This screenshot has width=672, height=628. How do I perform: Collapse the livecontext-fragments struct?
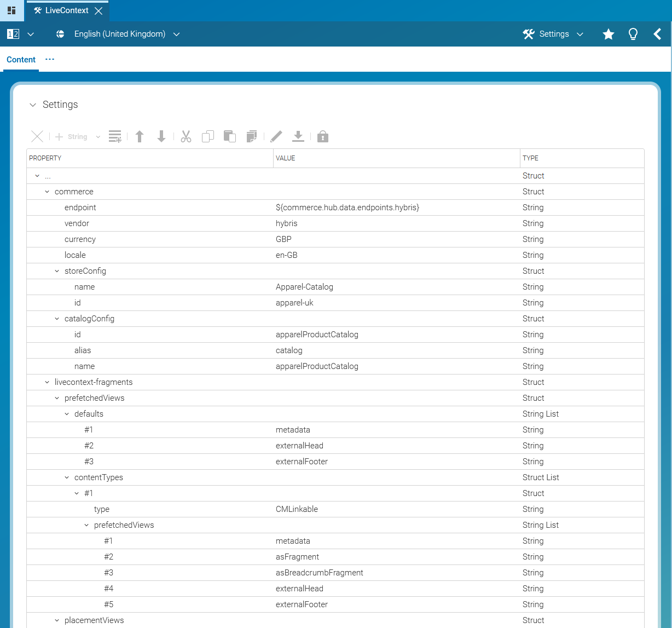tap(47, 382)
